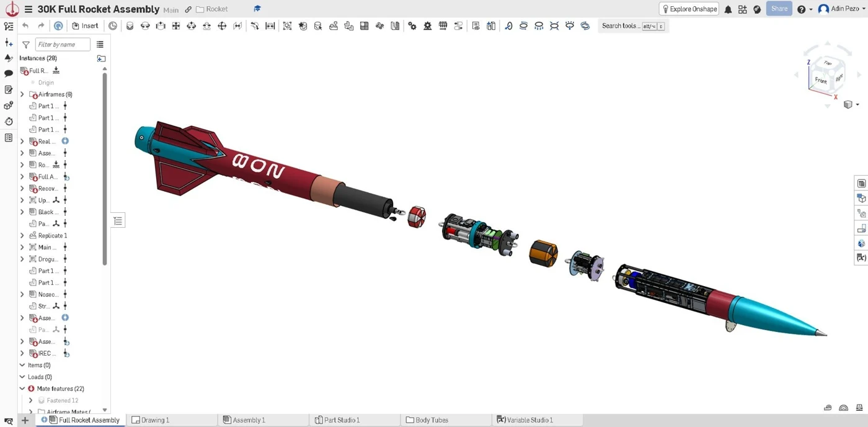Expand the Items (0) section
868x427 pixels.
pyautogui.click(x=22, y=366)
